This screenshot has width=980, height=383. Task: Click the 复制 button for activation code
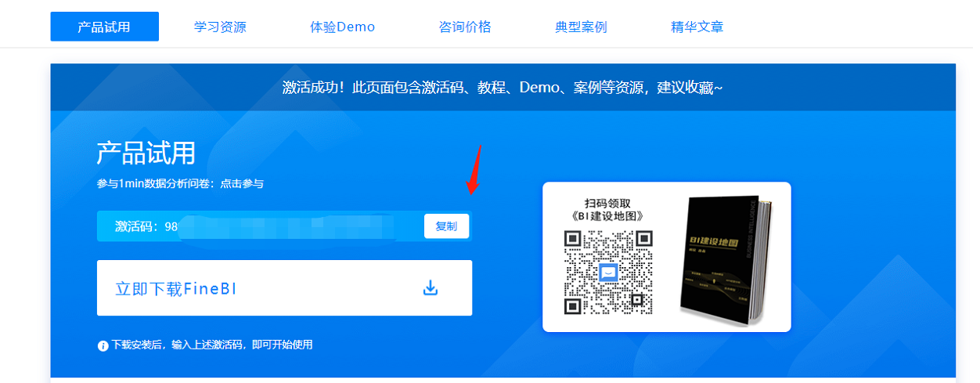click(446, 226)
